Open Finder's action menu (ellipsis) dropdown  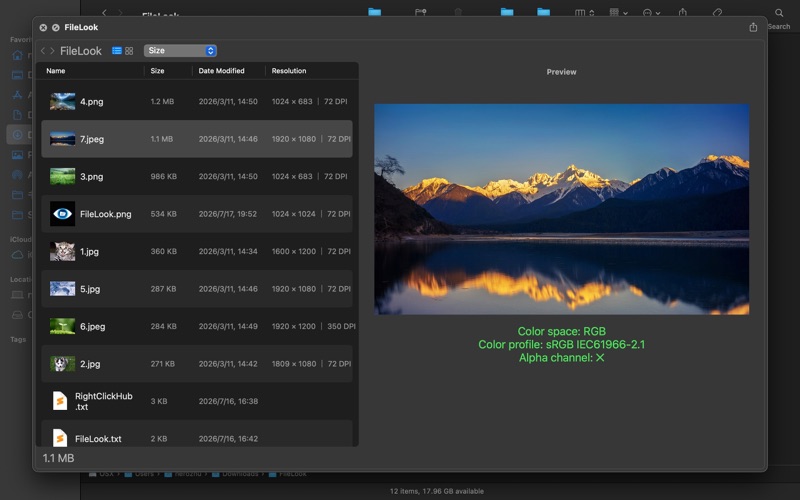pos(651,13)
